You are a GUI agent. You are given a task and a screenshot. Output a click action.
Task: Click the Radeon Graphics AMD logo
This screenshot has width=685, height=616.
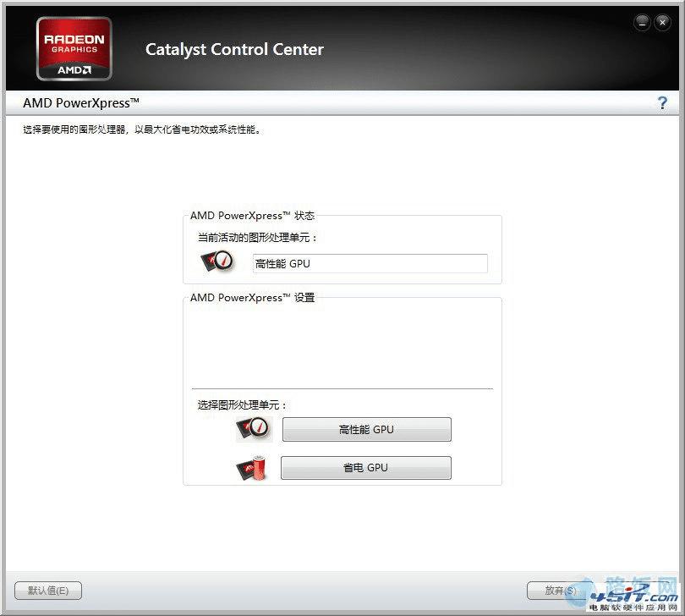tap(74, 49)
